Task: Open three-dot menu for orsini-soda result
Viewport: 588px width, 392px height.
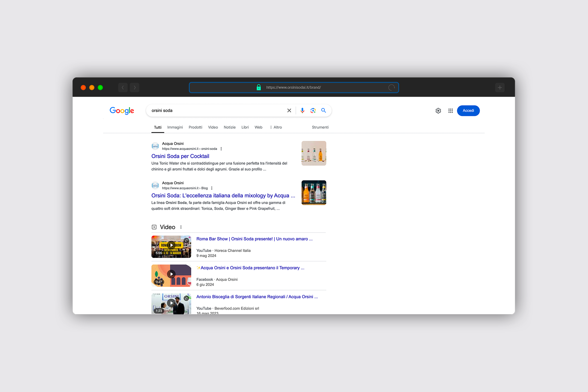Action: [221, 149]
